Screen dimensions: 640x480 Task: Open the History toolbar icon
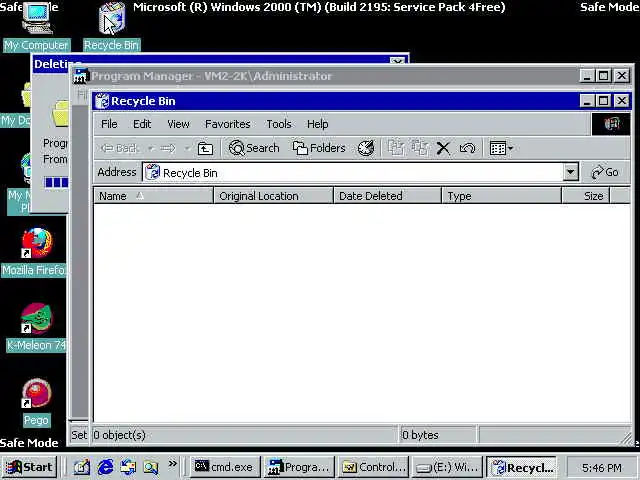click(x=366, y=148)
